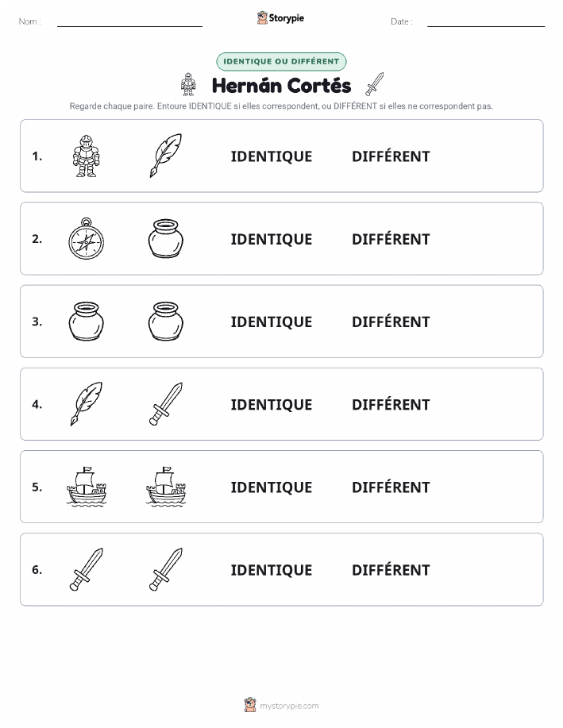Image resolution: width=563 pixels, height=728 pixels.
Task: Select DIFFÉRENT for pair 4
Action: pyautogui.click(x=391, y=404)
